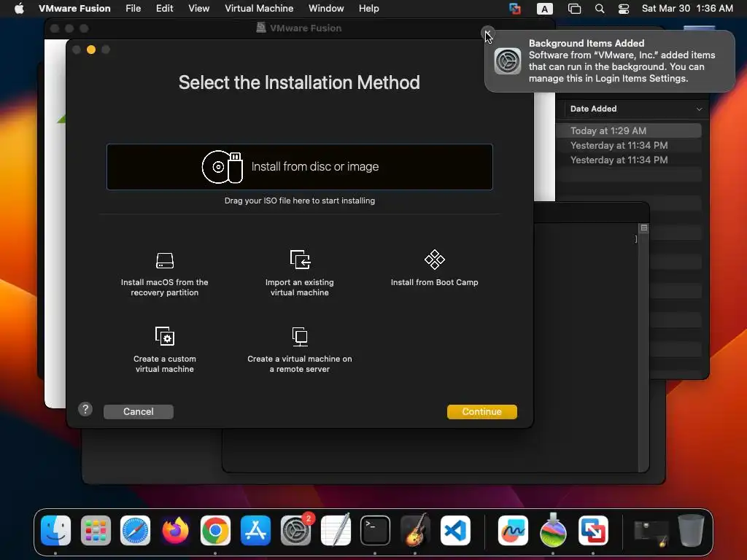The height and width of the screenshot is (560, 747).
Task: Open App Store from the Dock
Action: (255, 530)
